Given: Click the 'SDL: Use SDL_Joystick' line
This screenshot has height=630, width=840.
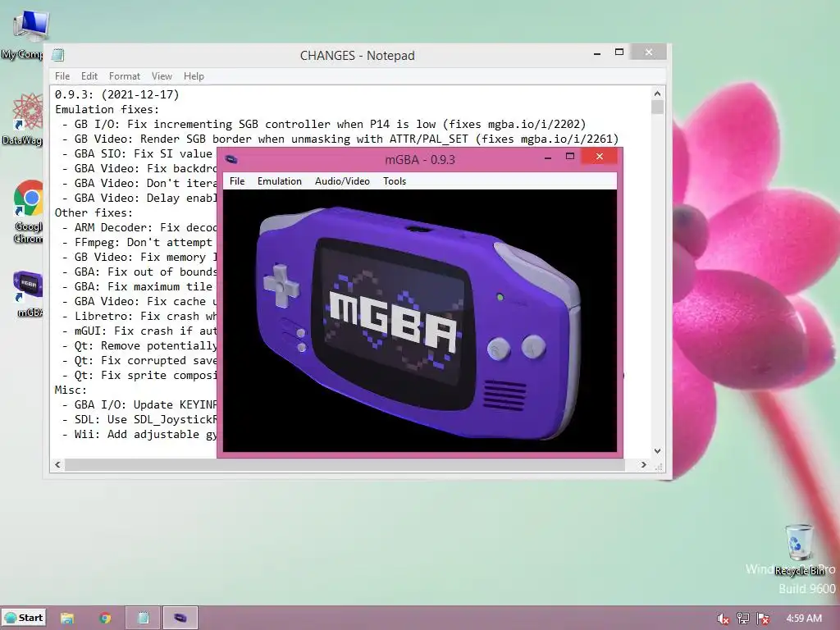Looking at the screenshot, I should [x=139, y=419].
